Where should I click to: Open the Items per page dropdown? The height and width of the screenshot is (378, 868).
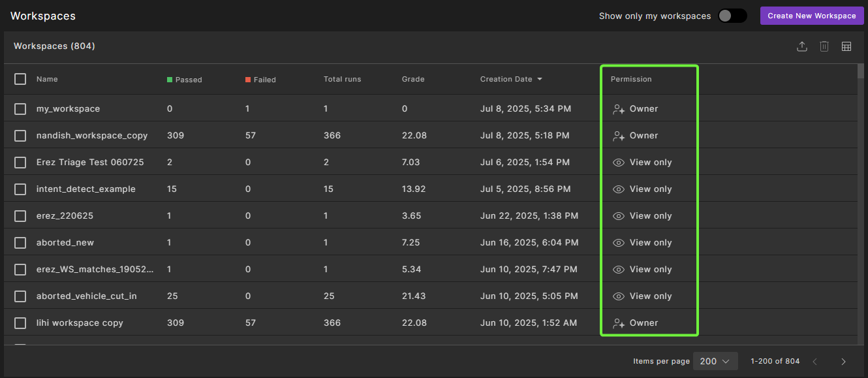(715, 362)
